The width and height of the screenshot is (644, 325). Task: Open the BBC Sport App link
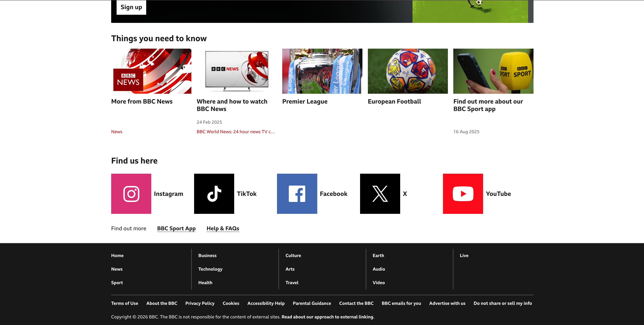click(176, 228)
